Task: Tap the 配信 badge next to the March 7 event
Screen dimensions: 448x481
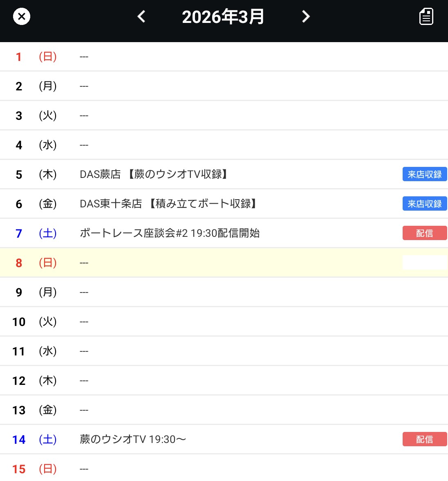Action: click(x=425, y=233)
